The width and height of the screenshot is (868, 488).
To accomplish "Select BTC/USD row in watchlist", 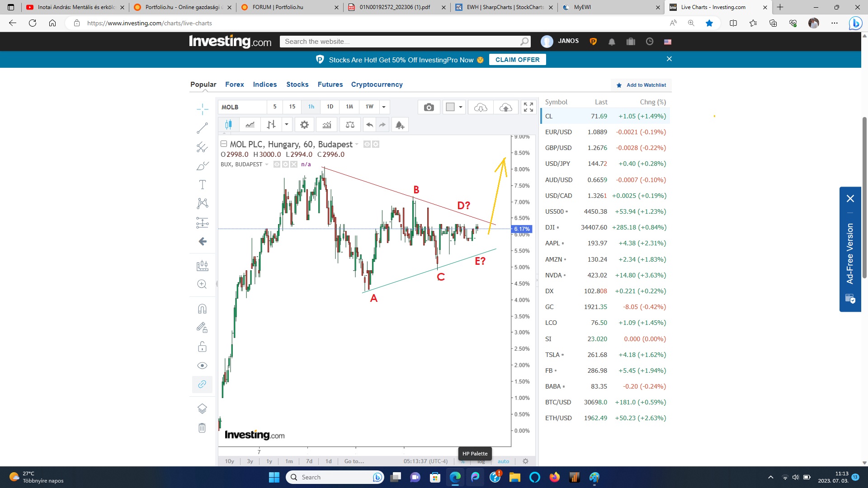I will (x=605, y=402).
